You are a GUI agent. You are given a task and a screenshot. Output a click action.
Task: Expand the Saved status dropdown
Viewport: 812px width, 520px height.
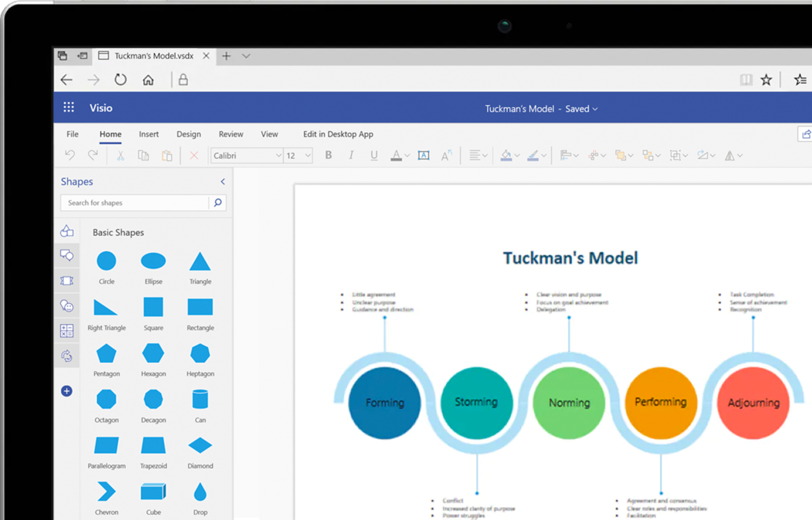point(595,109)
